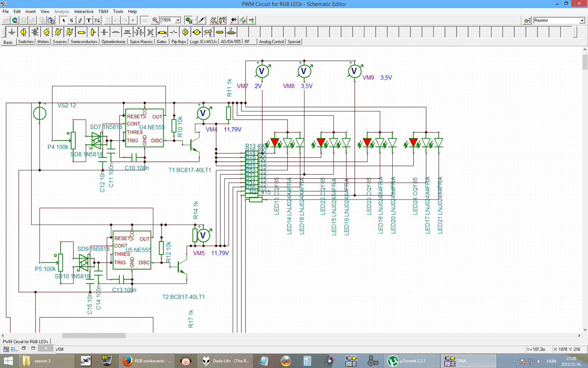Open the interactive mode arrow dropdown

click(195, 20)
